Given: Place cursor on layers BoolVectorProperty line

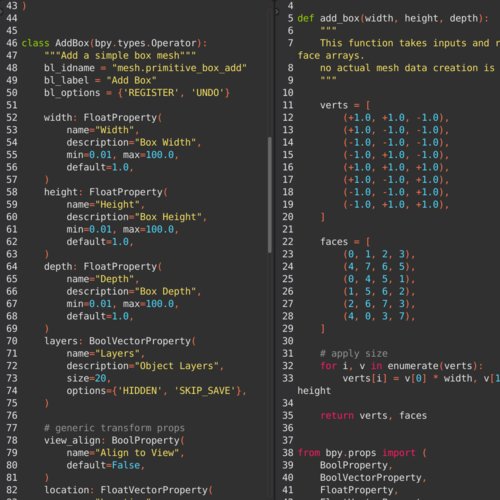Looking at the screenshot, I should tap(120, 341).
